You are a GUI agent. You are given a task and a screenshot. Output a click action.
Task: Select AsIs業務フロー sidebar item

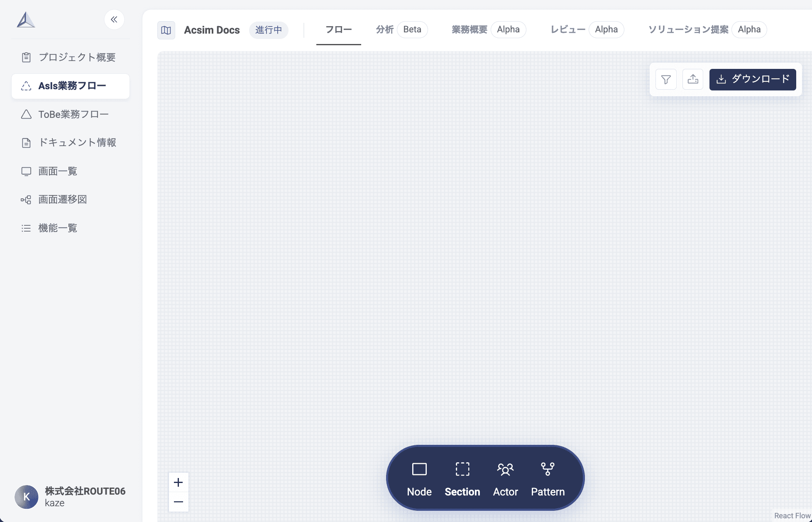coord(71,86)
